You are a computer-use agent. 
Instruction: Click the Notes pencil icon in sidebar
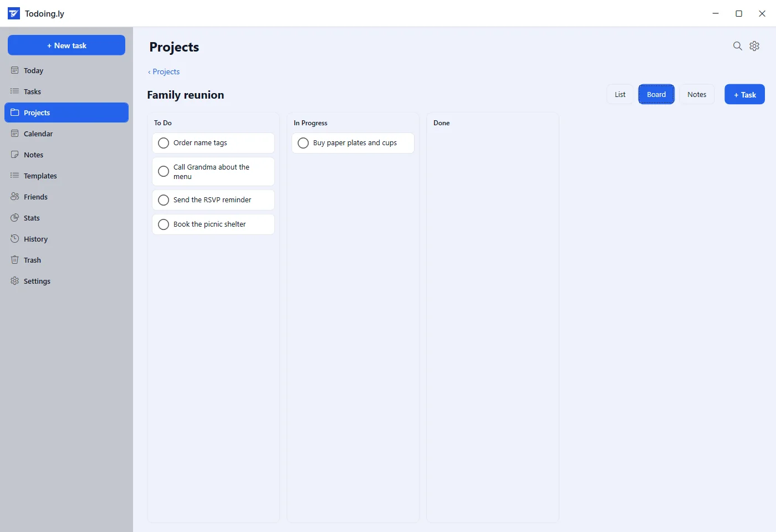(x=15, y=155)
